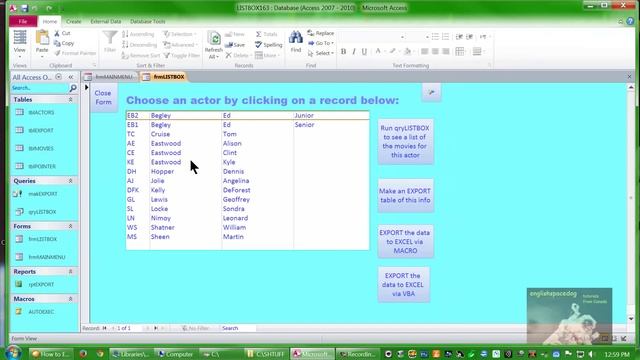Open the External Data ribbon tab
Image resolution: width=640 pixels, height=360 pixels.
point(106,21)
